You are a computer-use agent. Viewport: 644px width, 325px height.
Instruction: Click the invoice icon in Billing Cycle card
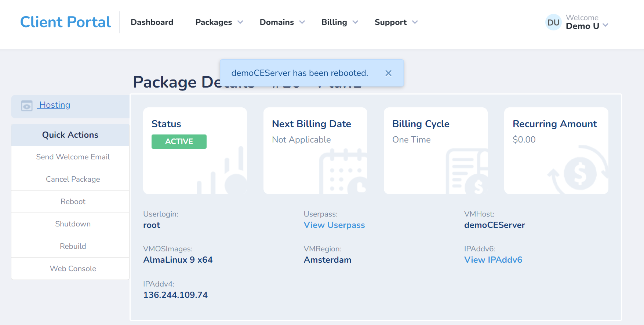(x=467, y=171)
